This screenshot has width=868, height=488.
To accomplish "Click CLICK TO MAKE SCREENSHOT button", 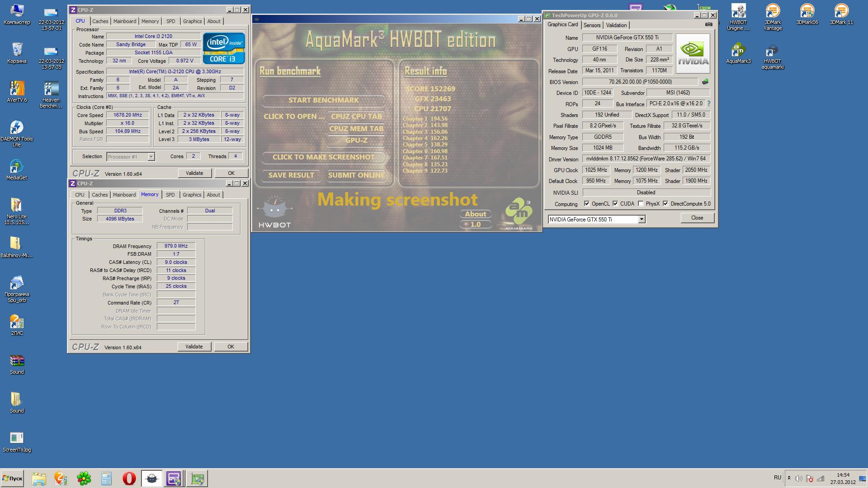I will tap(323, 157).
